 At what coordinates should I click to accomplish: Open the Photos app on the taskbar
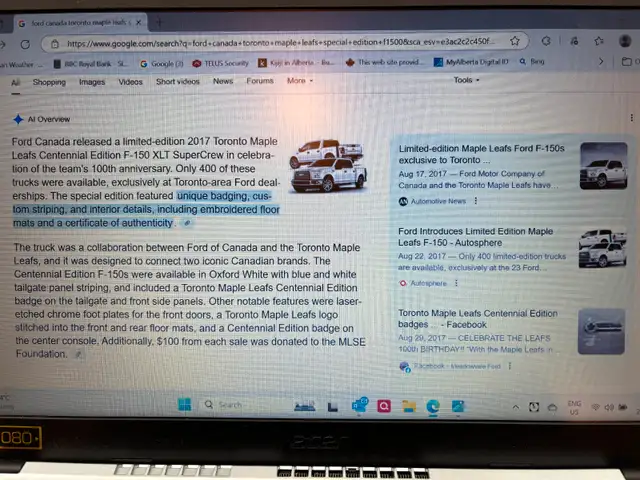coord(458,406)
